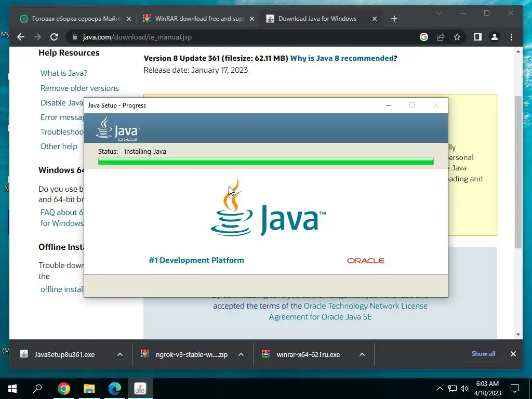Open the Windows Start menu
The image size is (532, 399).
pos(12,389)
